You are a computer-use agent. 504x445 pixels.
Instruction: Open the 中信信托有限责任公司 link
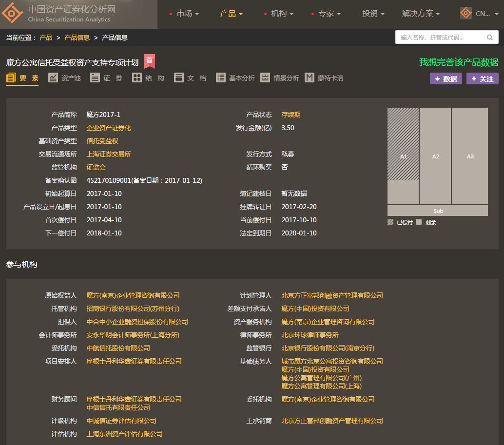[x=118, y=408]
